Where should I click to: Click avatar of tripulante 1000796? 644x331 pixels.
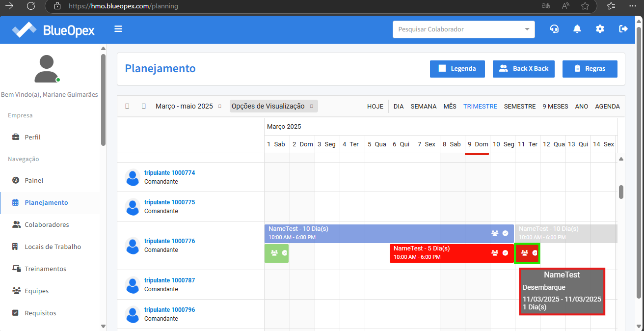click(x=133, y=314)
